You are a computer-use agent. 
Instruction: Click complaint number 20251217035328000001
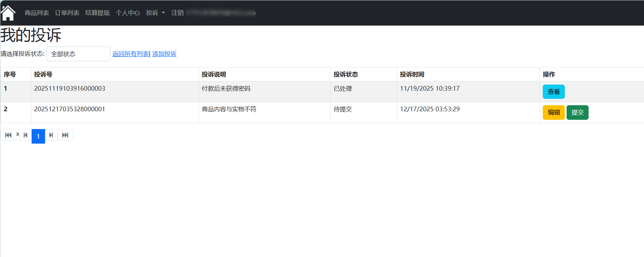70,109
